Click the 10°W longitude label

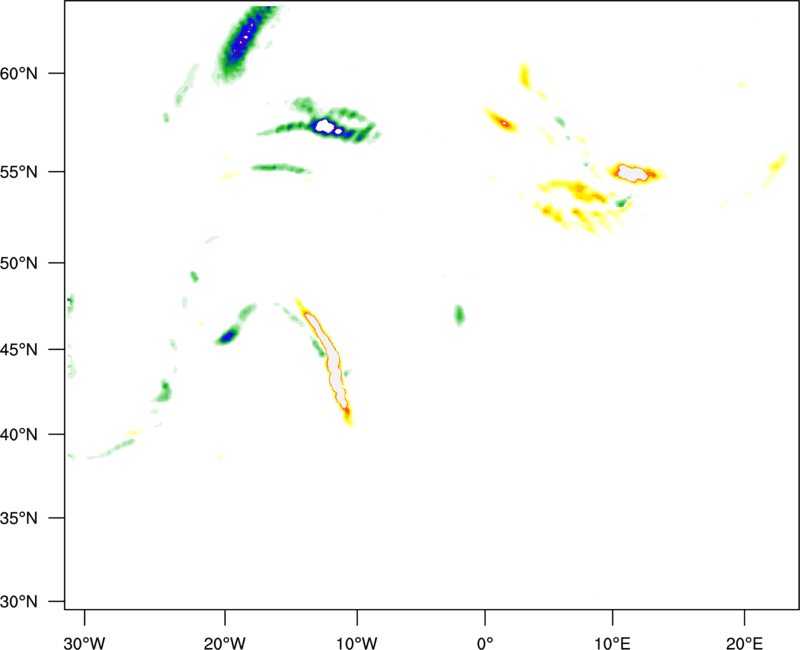pos(357,641)
